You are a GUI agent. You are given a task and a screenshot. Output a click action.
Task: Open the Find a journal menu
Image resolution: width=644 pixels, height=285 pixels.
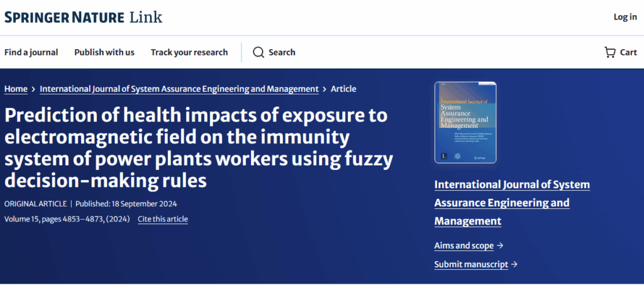pyautogui.click(x=31, y=52)
